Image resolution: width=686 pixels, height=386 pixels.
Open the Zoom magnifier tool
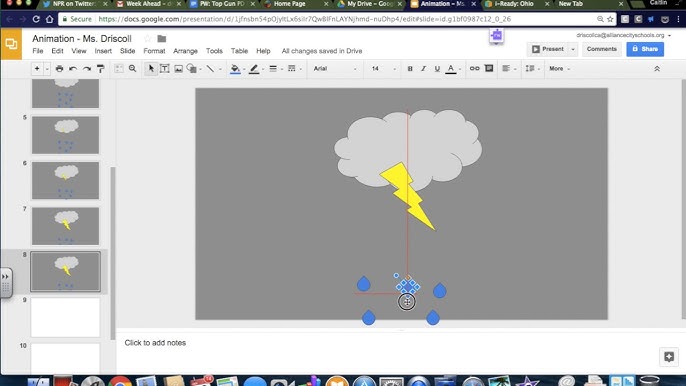[133, 69]
